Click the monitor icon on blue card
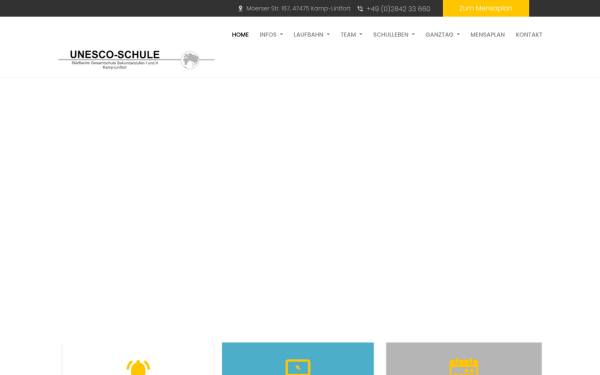The image size is (600, 375). point(298,367)
